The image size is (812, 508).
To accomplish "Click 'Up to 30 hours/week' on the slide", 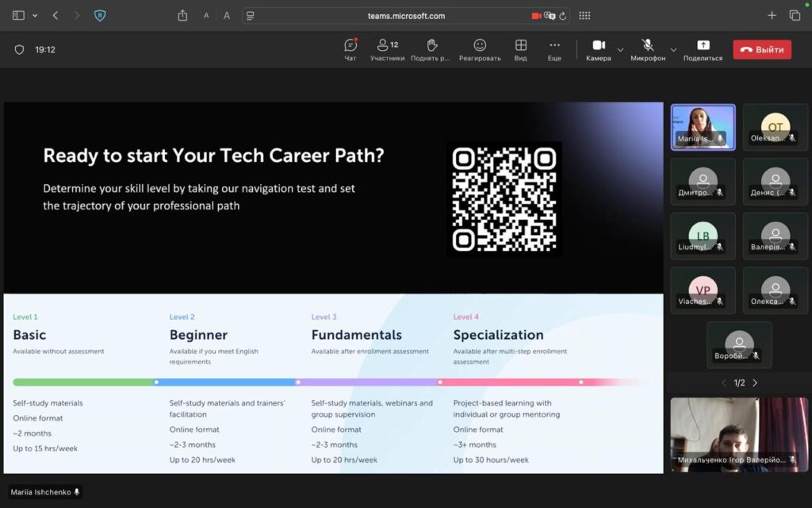I will (491, 460).
